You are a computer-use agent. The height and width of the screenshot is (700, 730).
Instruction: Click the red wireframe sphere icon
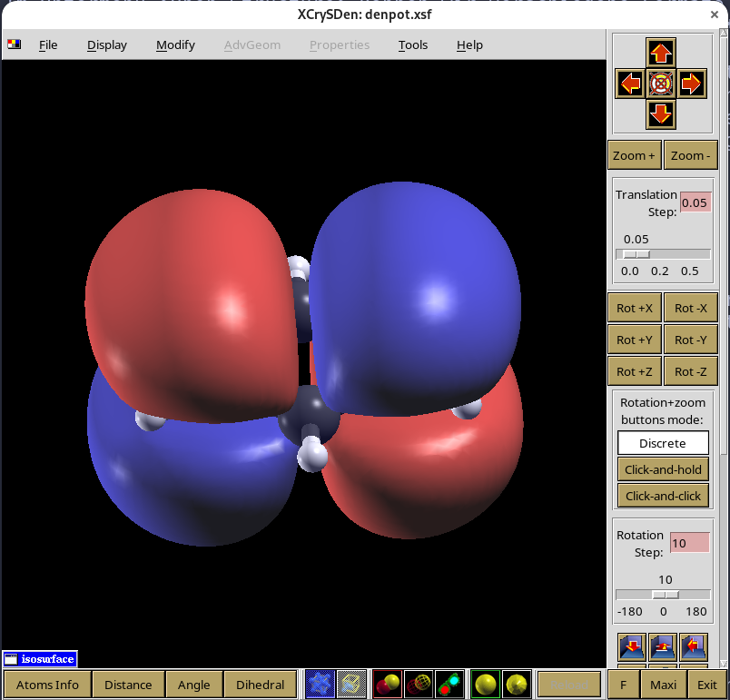pyautogui.click(x=419, y=685)
